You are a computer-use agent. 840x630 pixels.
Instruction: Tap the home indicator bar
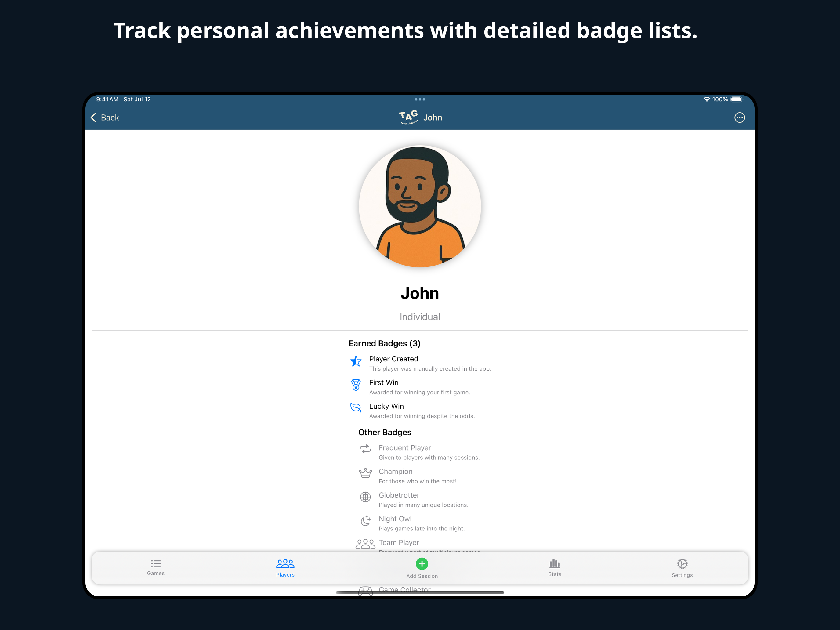pos(420,592)
